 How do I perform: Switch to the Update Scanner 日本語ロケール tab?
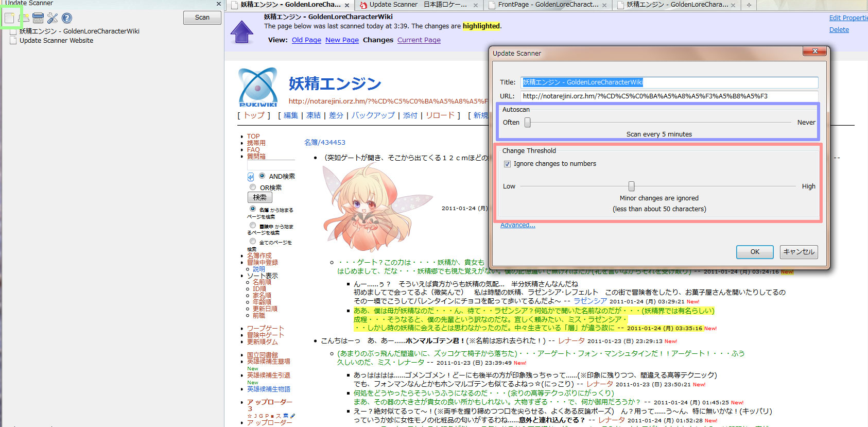click(418, 5)
